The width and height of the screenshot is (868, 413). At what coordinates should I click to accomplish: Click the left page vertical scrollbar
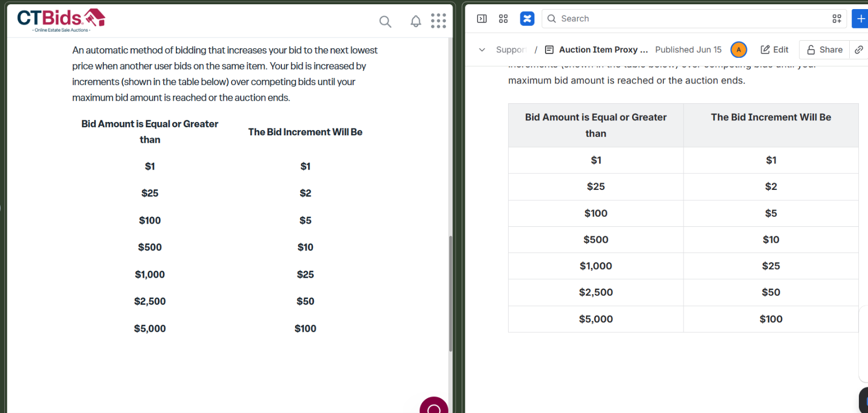pyautogui.click(x=450, y=293)
